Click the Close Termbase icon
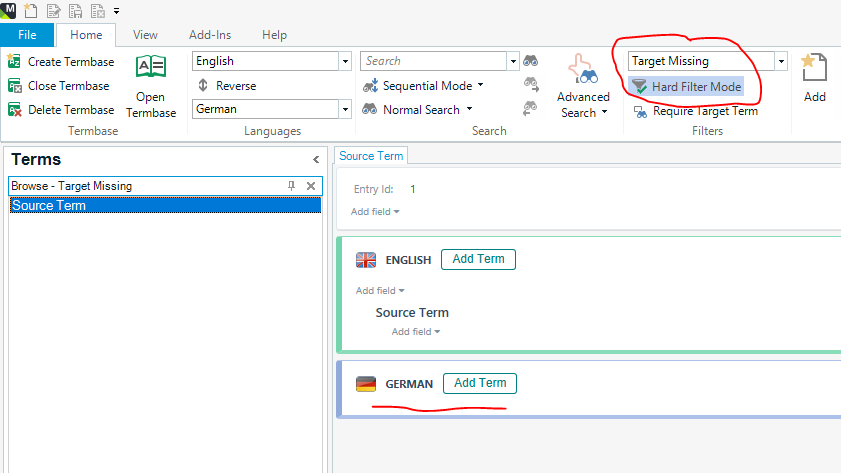 click(14, 86)
